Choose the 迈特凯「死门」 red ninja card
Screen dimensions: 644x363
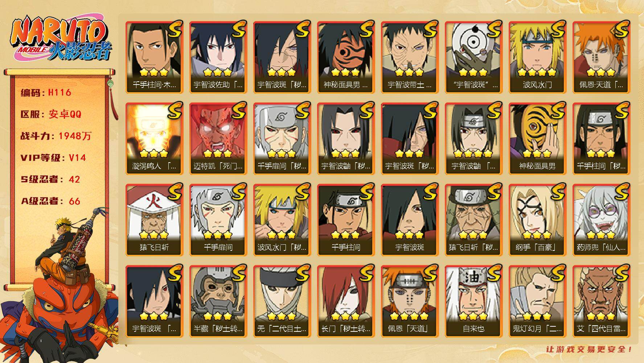point(218,139)
